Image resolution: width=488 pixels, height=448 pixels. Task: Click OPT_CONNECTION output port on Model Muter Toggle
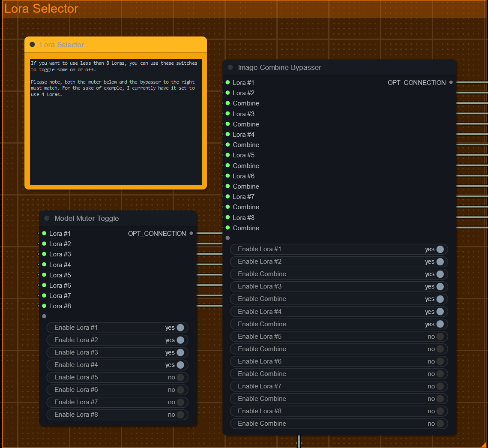[191, 233]
